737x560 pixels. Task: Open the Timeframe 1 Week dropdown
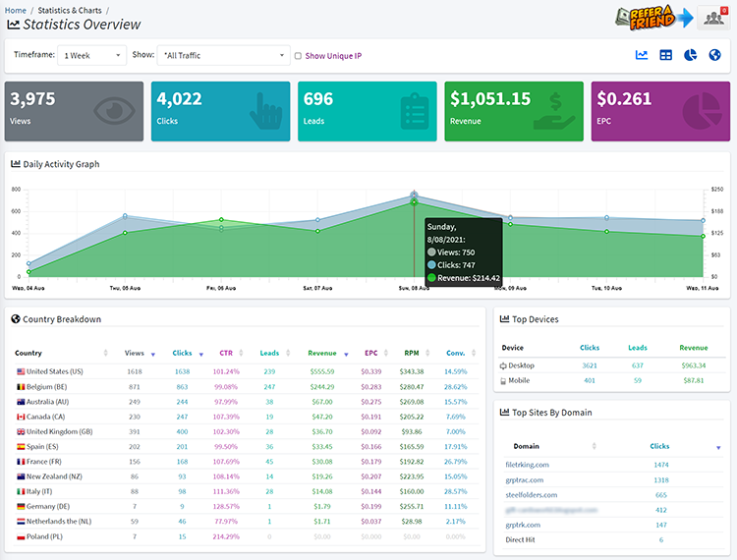[x=91, y=56]
